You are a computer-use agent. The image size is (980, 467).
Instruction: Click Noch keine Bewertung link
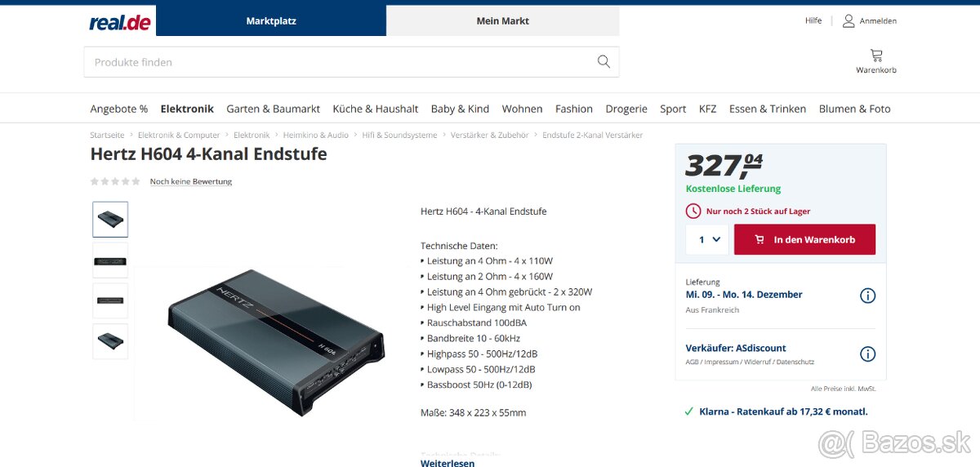[x=191, y=181]
